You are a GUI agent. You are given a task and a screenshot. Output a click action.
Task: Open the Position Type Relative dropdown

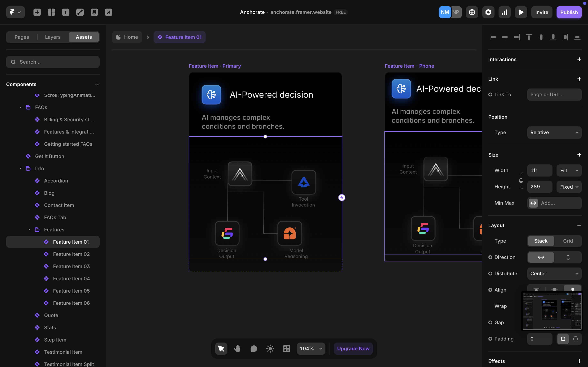pyautogui.click(x=554, y=133)
